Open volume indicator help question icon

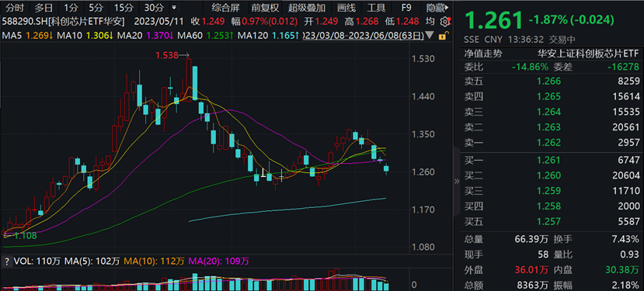(x=6, y=261)
